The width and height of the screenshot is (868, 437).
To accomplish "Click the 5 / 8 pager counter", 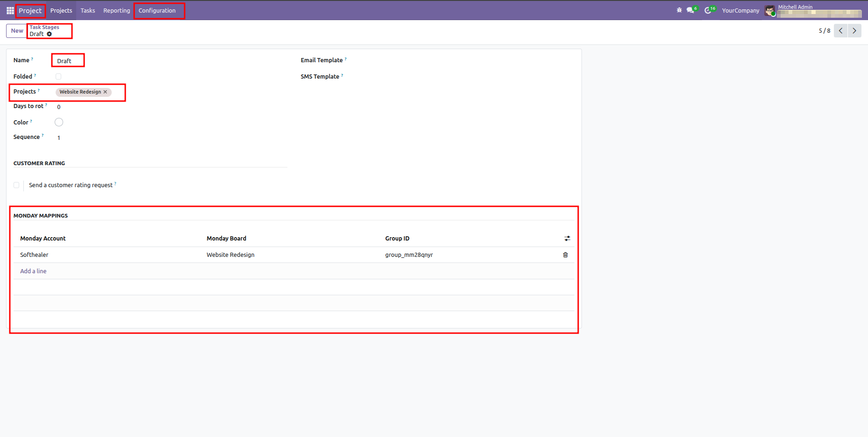I will (x=825, y=31).
